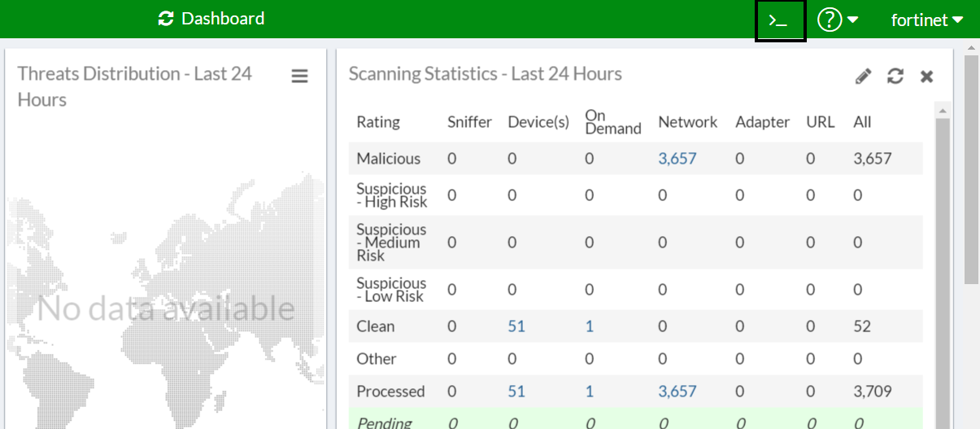Open Processed Network 3,657 link
980x429 pixels.
pyautogui.click(x=677, y=392)
